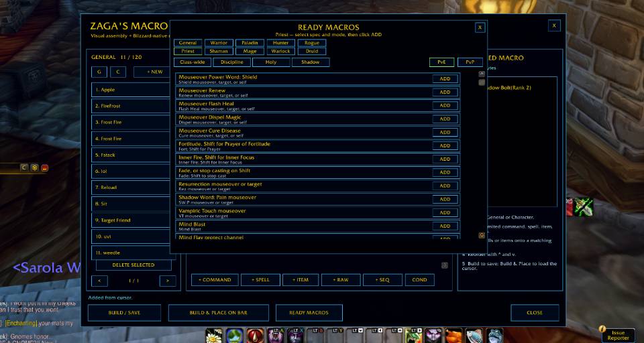Add Mouseover Power Word: Shield macro
Screen dimensions: 644x343
click(x=445, y=79)
